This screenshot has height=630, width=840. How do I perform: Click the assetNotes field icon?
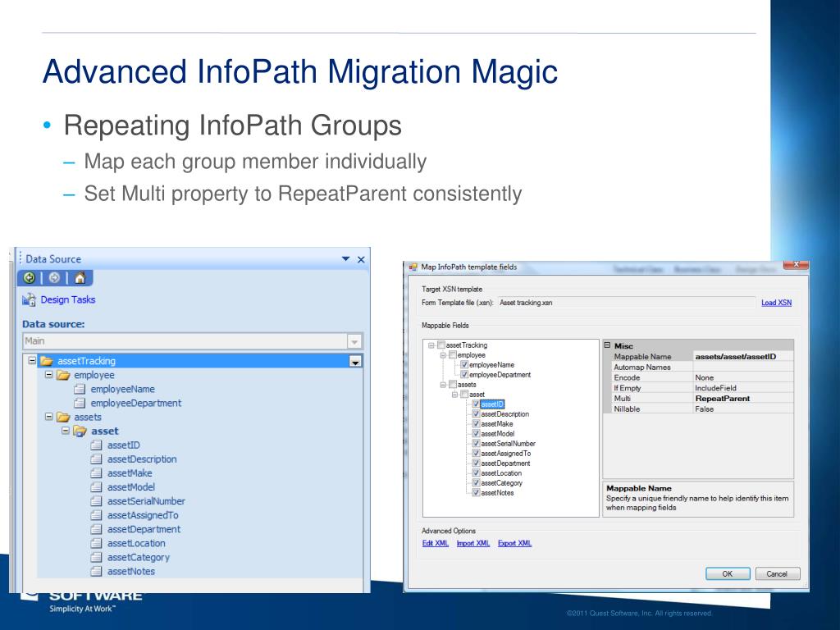(x=97, y=571)
